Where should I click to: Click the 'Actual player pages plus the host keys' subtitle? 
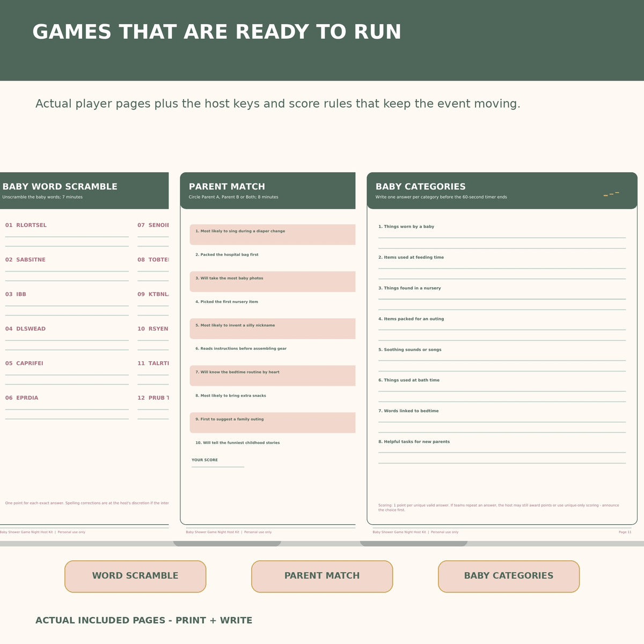click(x=278, y=104)
